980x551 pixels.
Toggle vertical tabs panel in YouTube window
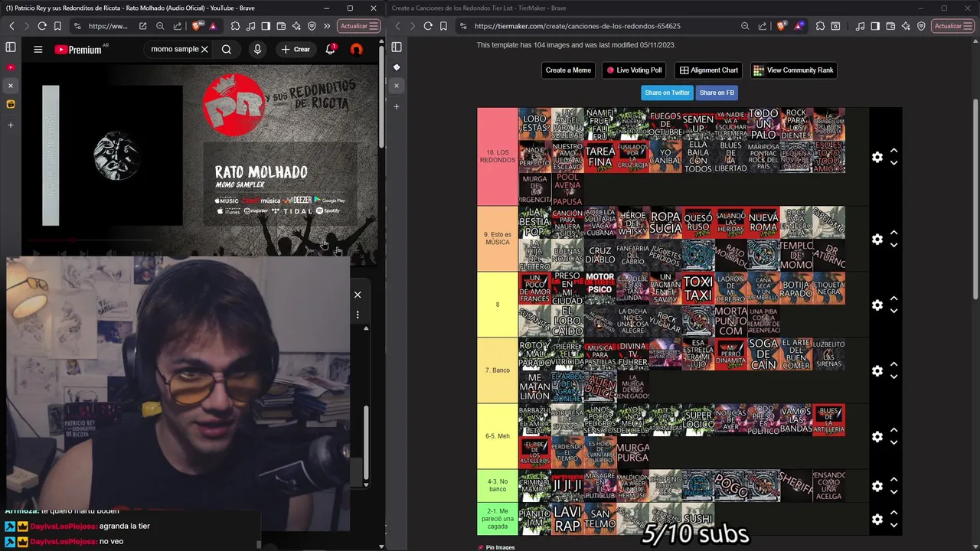coord(11,47)
